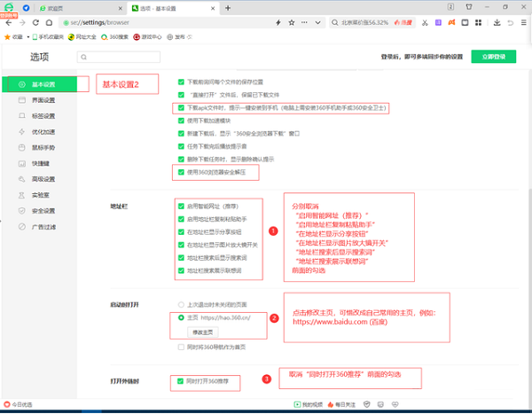Uncheck 同时打开360推荐 checkbox

click(181, 381)
